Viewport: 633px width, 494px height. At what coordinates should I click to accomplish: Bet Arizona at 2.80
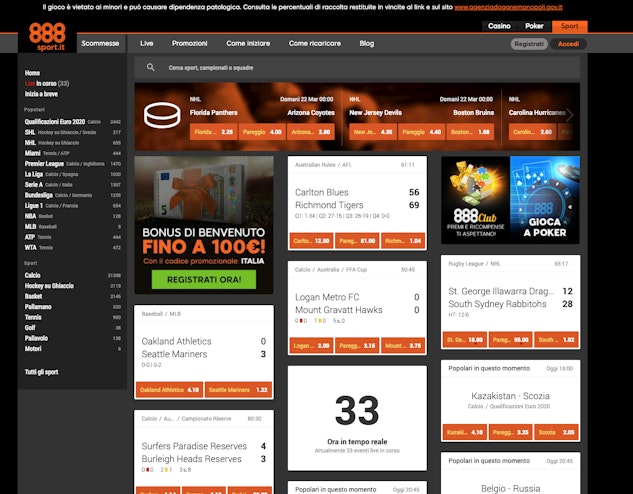(310, 132)
